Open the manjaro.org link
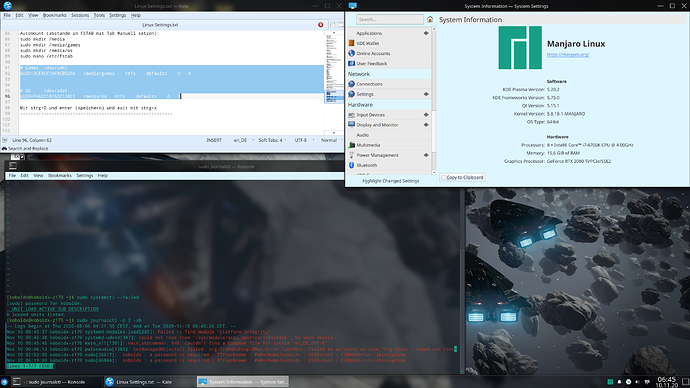This screenshot has height=388, width=690. [x=568, y=55]
